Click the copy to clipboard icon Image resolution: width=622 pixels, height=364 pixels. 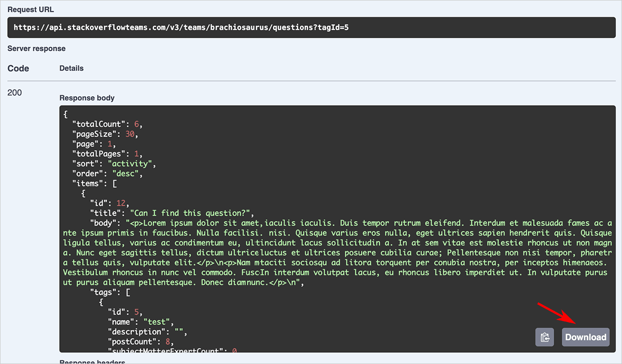(x=544, y=337)
